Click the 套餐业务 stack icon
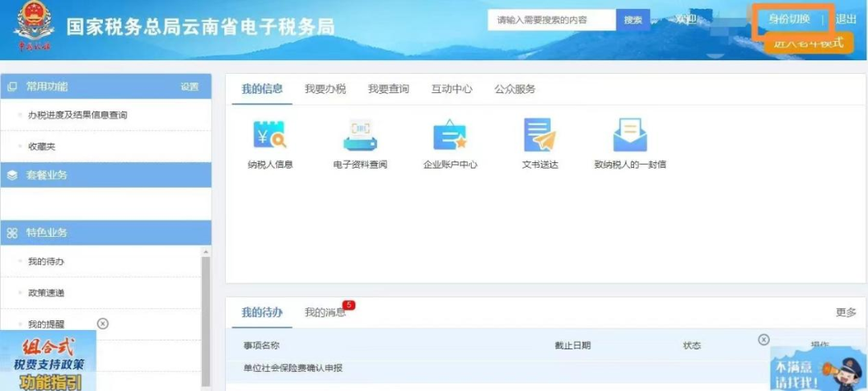Viewport: 868px width, 391px height. (12, 175)
